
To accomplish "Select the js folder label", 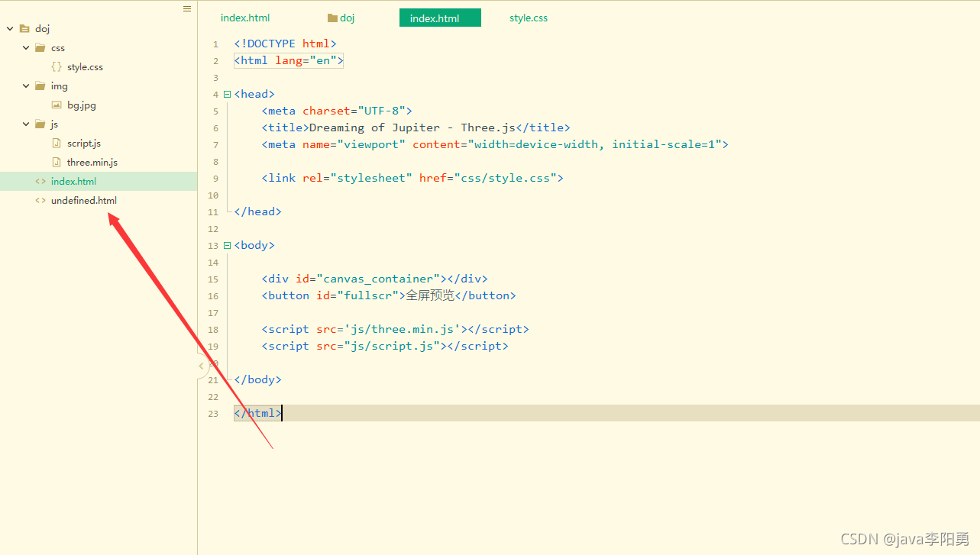I will point(55,124).
